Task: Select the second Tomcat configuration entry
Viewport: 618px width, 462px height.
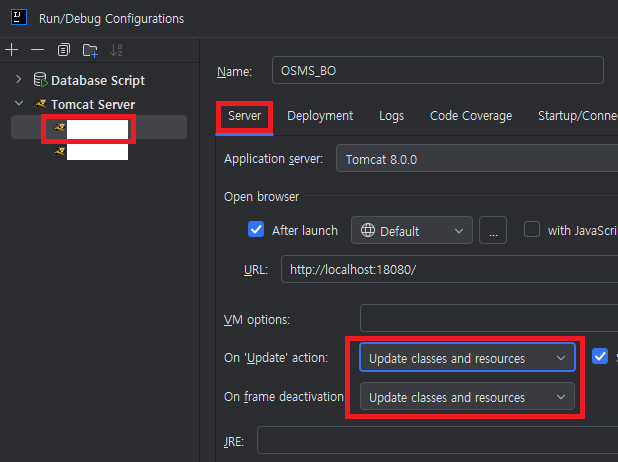Action: coord(91,151)
